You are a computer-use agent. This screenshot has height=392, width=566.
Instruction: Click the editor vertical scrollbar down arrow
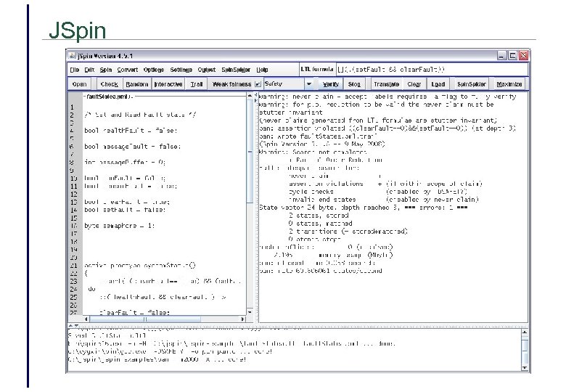click(x=250, y=312)
